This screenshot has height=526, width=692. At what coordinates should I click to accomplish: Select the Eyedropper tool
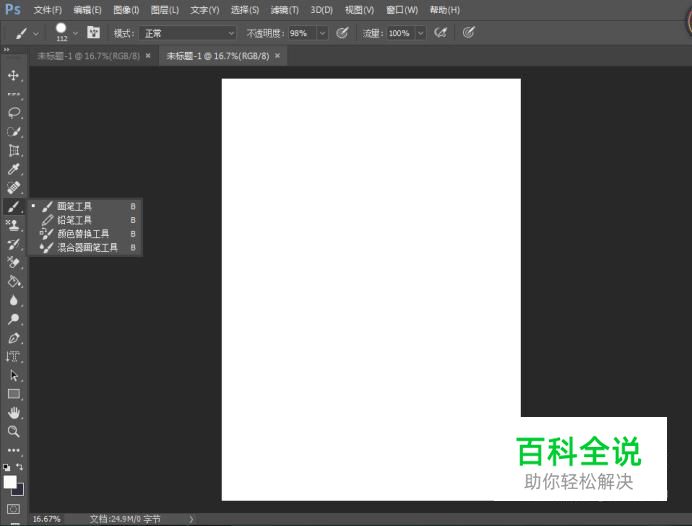tap(13, 169)
